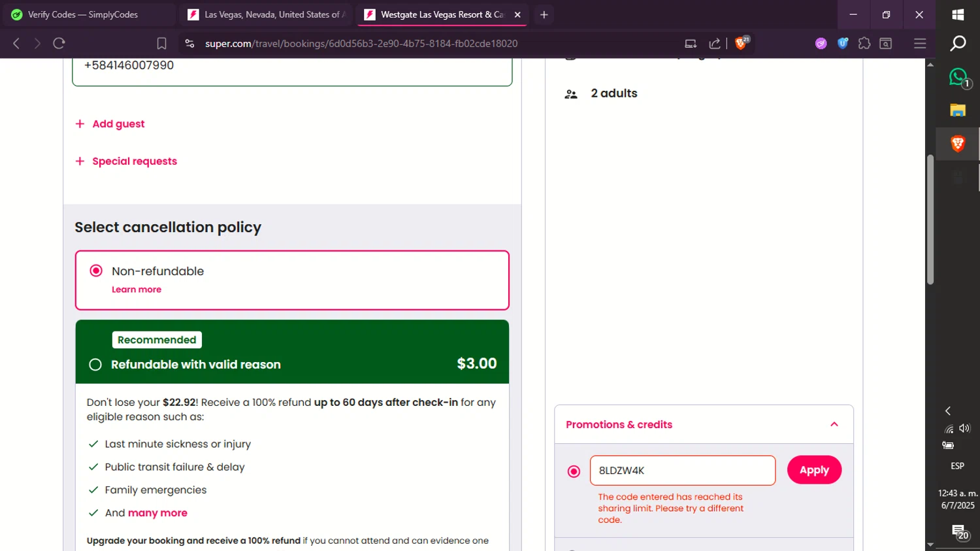Click the battery tray icon
Image resolution: width=980 pixels, height=551 pixels.
[948, 445]
